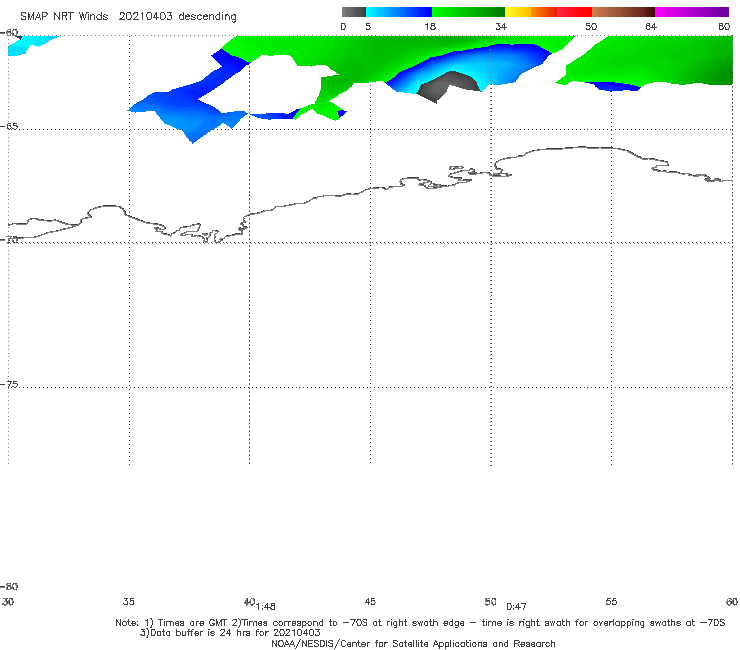Click the 'Data buffer is 24 hrs' note
The image size is (740, 650).
point(230,633)
